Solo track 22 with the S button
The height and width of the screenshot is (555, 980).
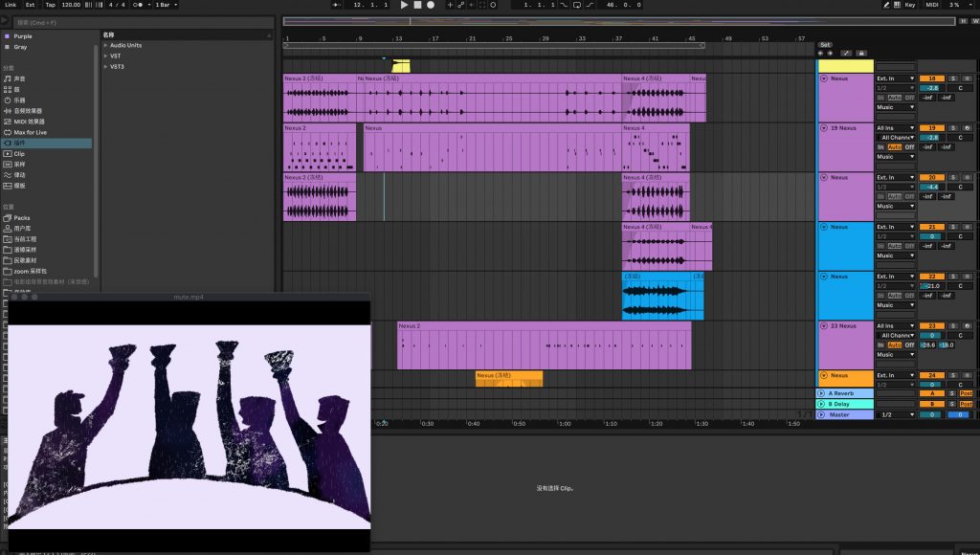click(x=953, y=277)
